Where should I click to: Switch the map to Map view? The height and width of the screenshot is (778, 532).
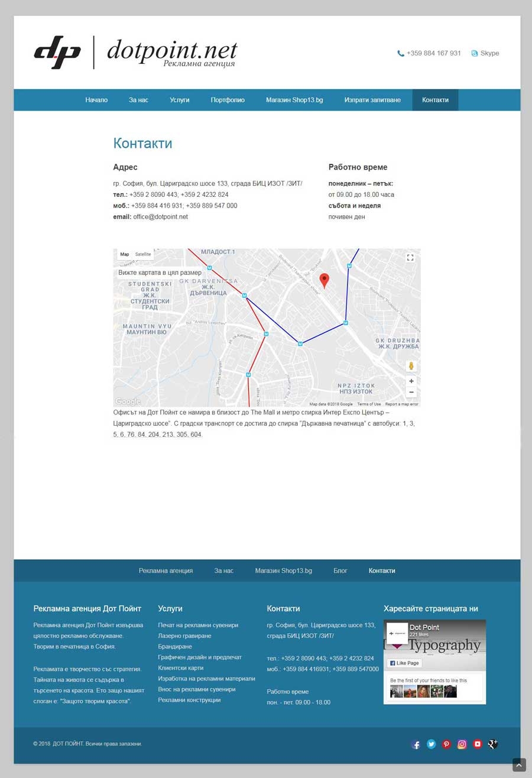pos(125,254)
